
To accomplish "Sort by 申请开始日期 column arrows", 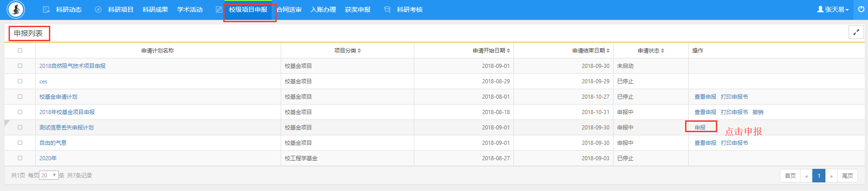I will point(508,51).
